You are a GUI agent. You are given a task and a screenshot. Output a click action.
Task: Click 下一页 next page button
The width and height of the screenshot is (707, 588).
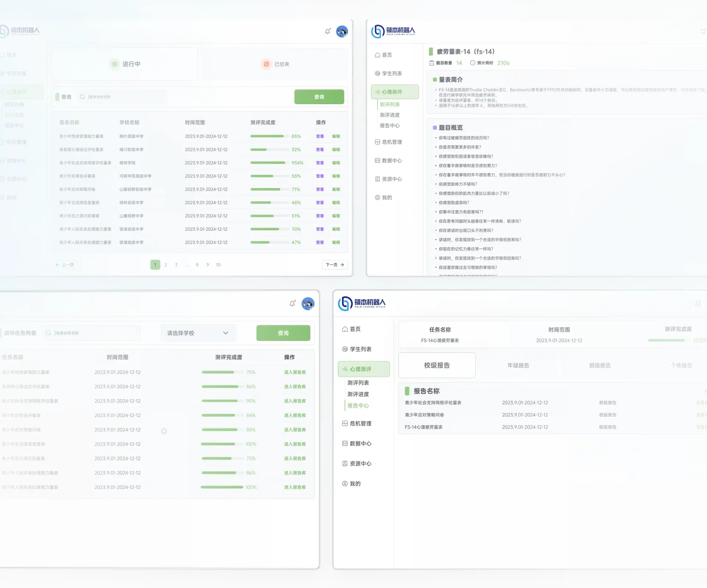[x=335, y=265]
